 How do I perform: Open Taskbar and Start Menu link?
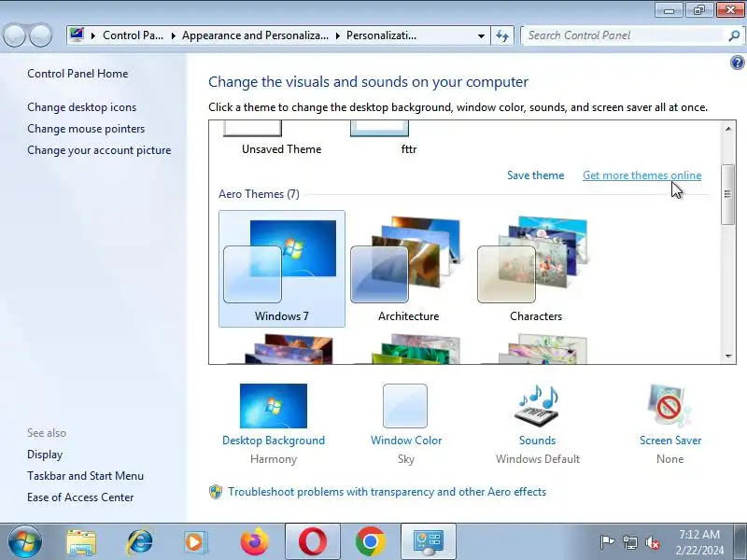coord(85,476)
